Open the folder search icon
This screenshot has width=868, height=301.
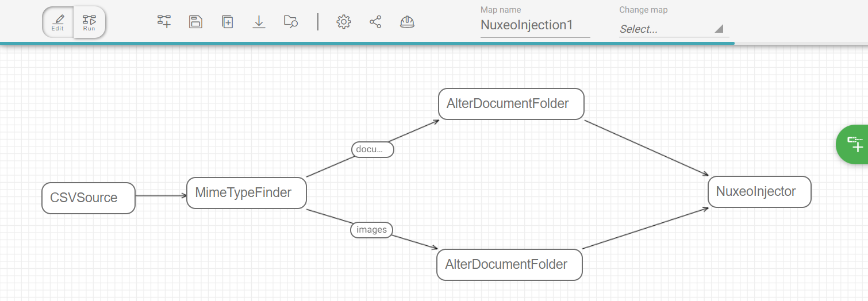click(x=291, y=22)
